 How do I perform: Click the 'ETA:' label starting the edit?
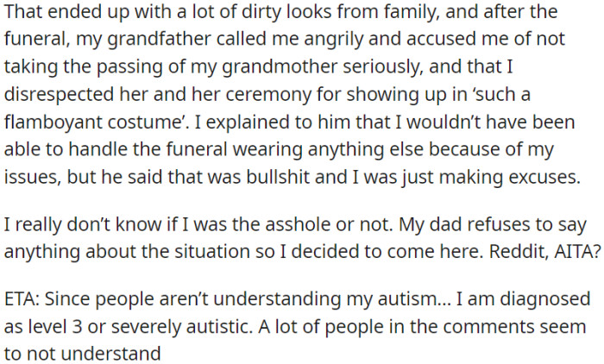tap(22, 299)
